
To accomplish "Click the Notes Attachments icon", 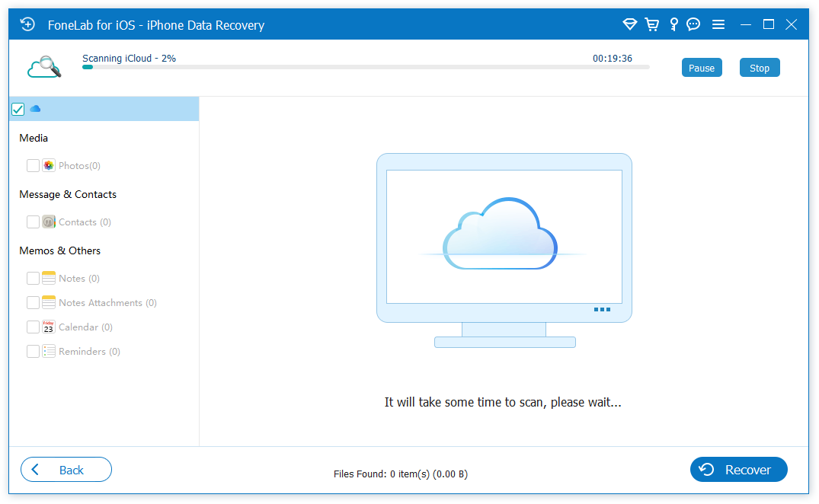I will tap(49, 302).
